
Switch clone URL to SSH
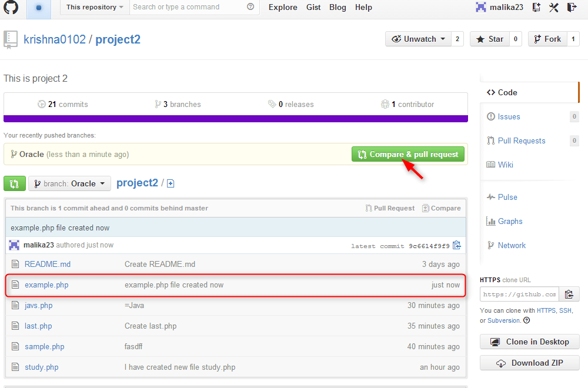pyautogui.click(x=566, y=310)
